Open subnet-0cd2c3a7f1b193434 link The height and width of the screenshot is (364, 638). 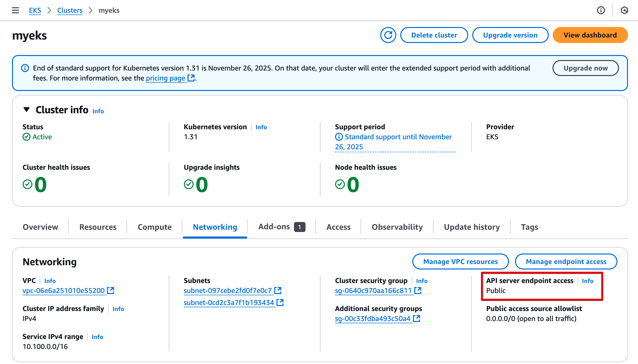click(x=229, y=302)
